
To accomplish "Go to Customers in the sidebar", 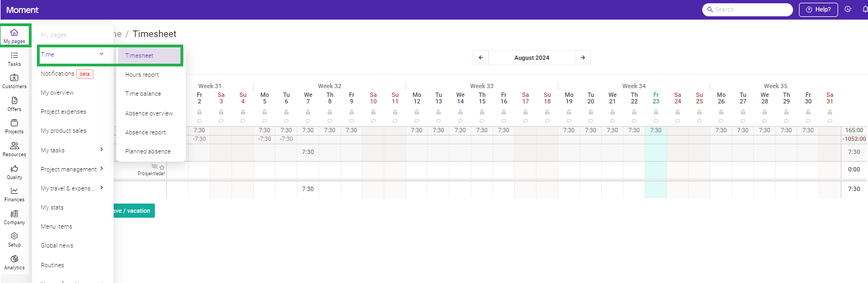I will tap(14, 81).
